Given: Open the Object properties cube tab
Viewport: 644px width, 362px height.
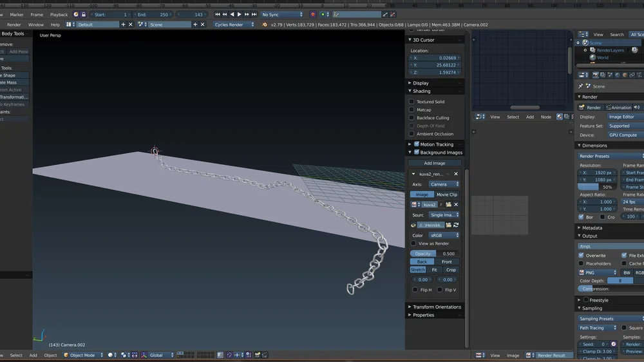Looking at the screenshot, I should [x=625, y=75].
